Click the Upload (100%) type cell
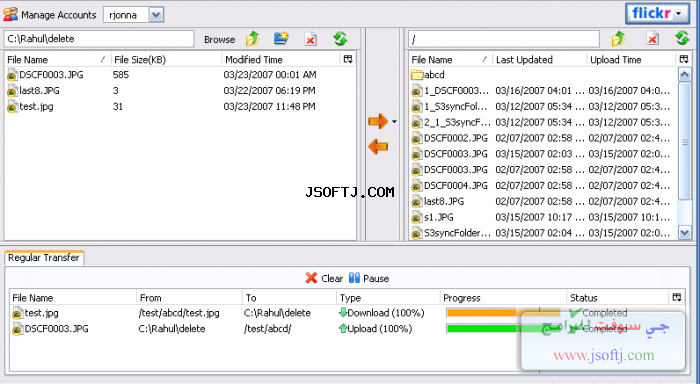The width and height of the screenshot is (700, 384). [375, 329]
